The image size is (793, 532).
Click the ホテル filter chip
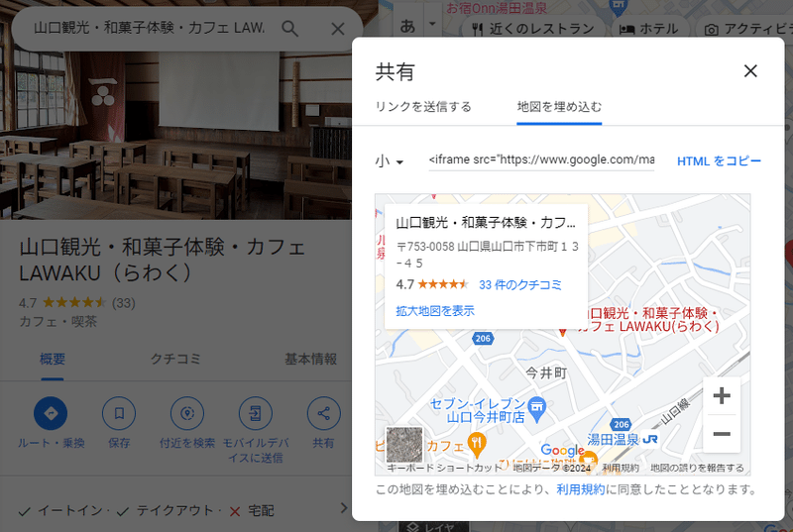point(649,29)
